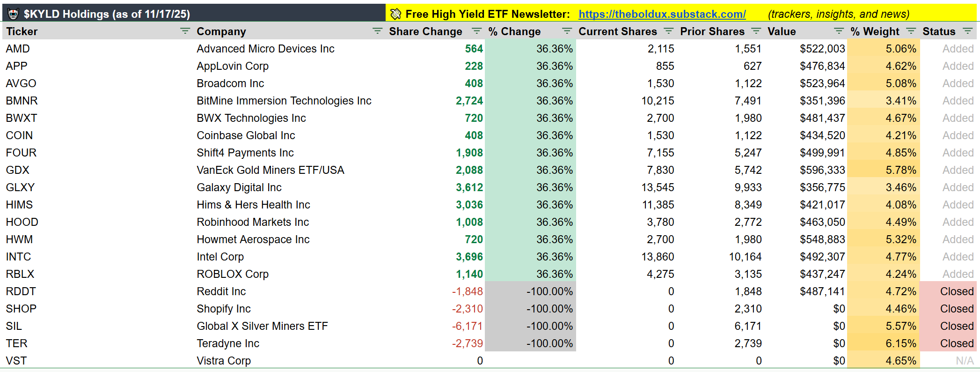Select the Advanced Micro Devices Inc cell
Image resolution: width=980 pixels, height=372 pixels.
click(x=289, y=49)
